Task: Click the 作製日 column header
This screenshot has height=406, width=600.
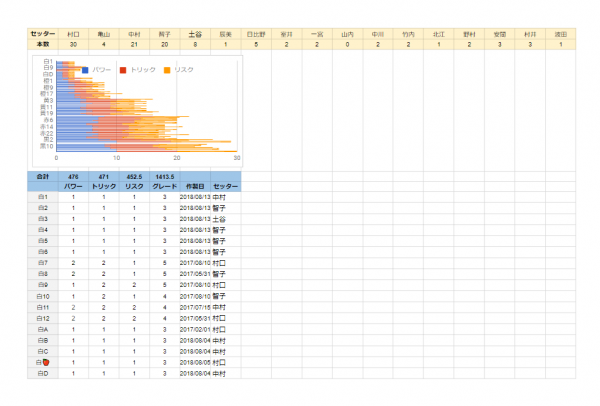Action: pyautogui.click(x=195, y=186)
